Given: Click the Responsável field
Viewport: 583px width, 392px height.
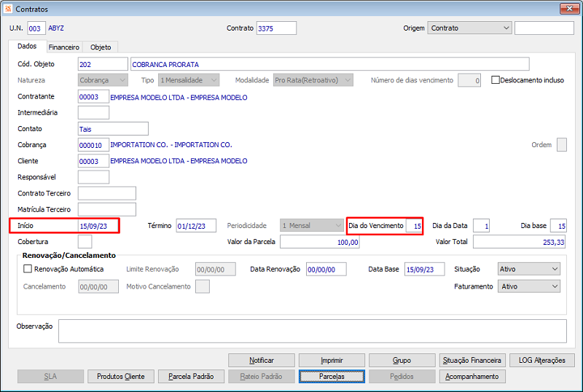Looking at the screenshot, I should 94,177.
